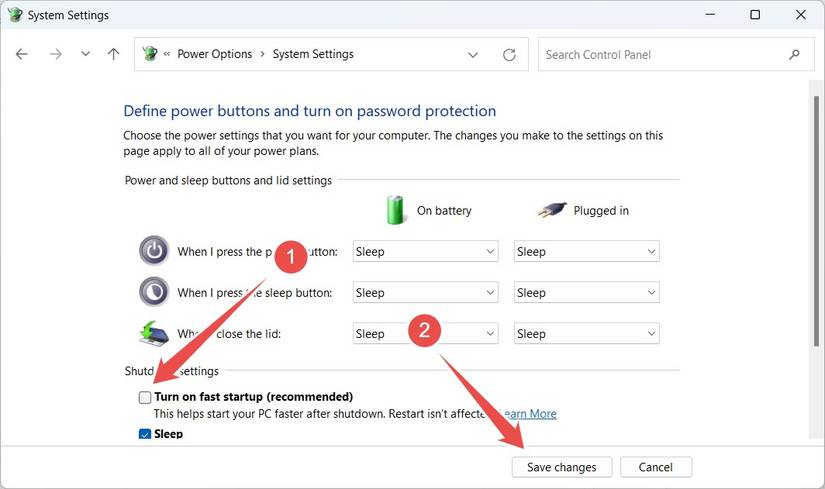Viewport: 825px width, 489px height.
Task: Open power button On battery dropdown
Action: click(x=425, y=252)
